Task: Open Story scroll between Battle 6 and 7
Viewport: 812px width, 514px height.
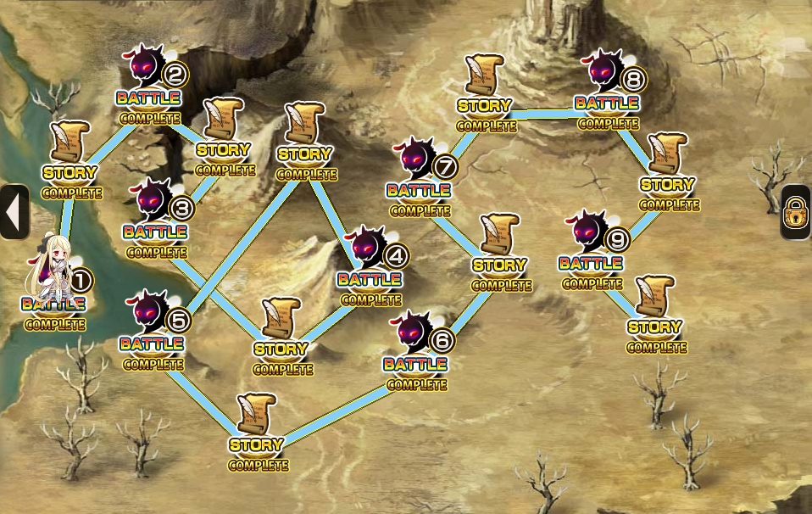Action: 501,253
